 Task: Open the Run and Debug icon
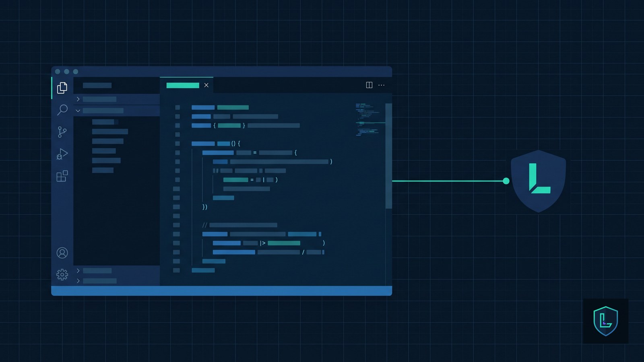pyautogui.click(x=62, y=154)
